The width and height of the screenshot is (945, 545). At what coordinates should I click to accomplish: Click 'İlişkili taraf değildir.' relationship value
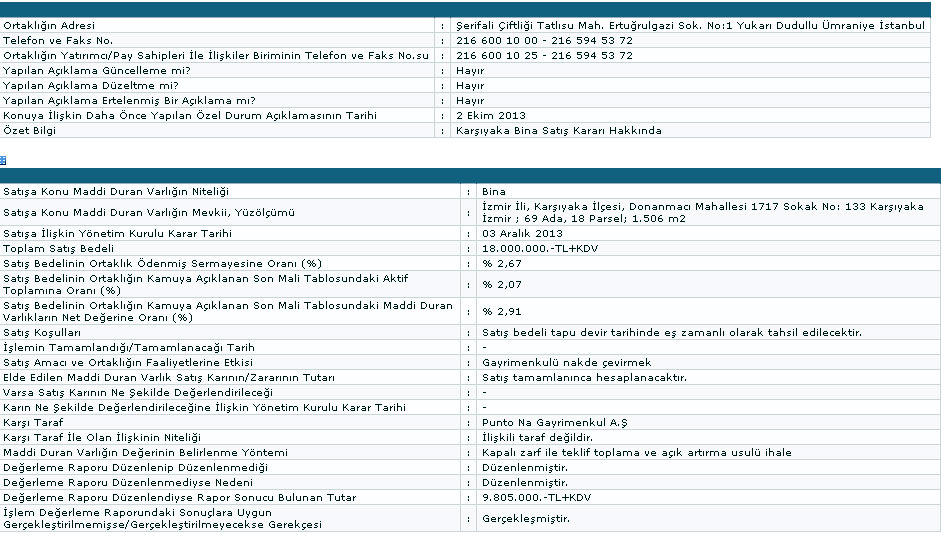coord(538,437)
